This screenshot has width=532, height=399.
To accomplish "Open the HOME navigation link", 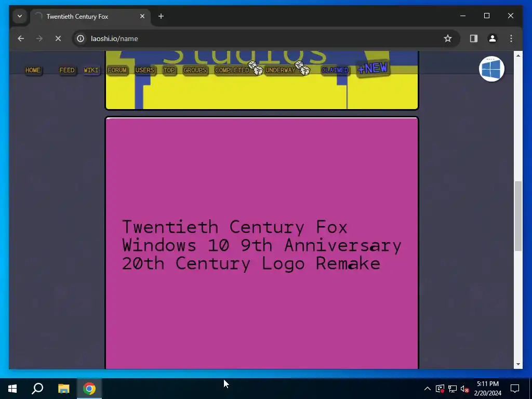I will point(33,70).
